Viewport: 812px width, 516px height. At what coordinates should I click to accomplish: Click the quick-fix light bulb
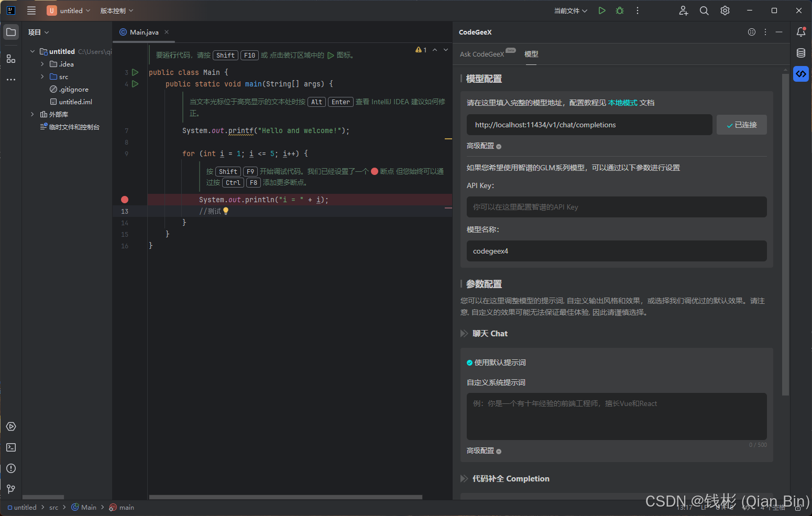[x=226, y=211]
